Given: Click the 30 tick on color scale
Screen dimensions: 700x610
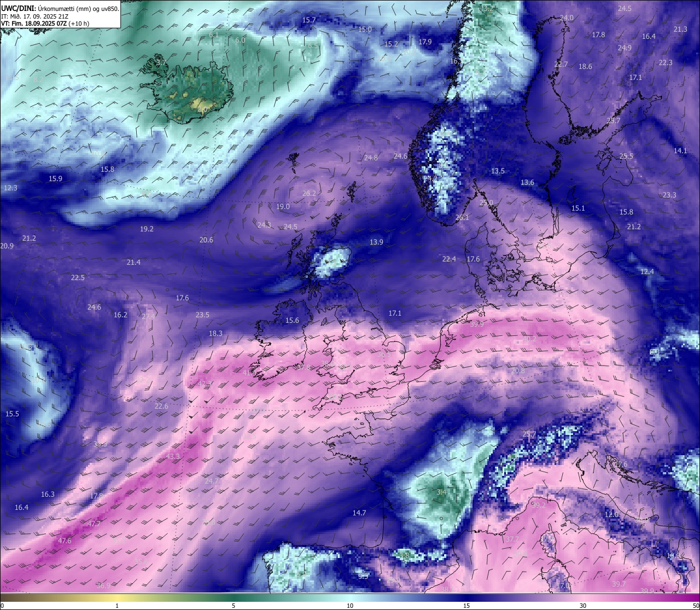Looking at the screenshot, I should click(583, 606).
